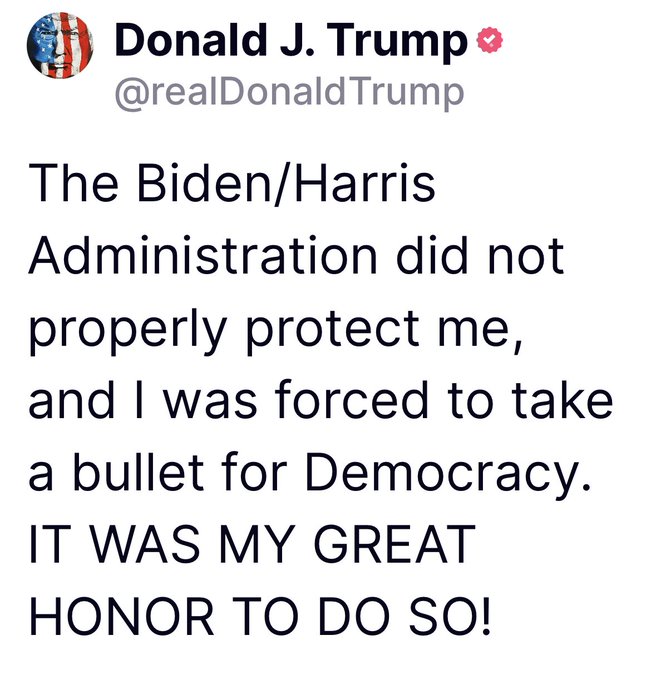This screenshot has height=680, width=651.
Task: Click the words "protect me," in post
Action: coord(383,329)
